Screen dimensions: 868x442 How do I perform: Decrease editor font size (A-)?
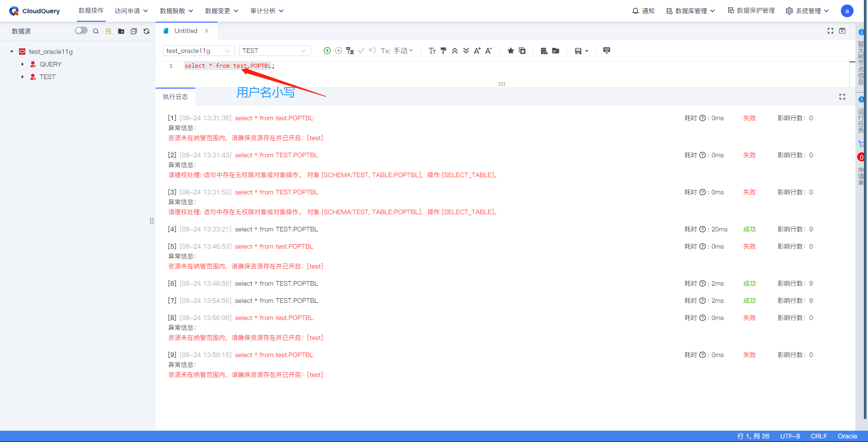(x=489, y=51)
